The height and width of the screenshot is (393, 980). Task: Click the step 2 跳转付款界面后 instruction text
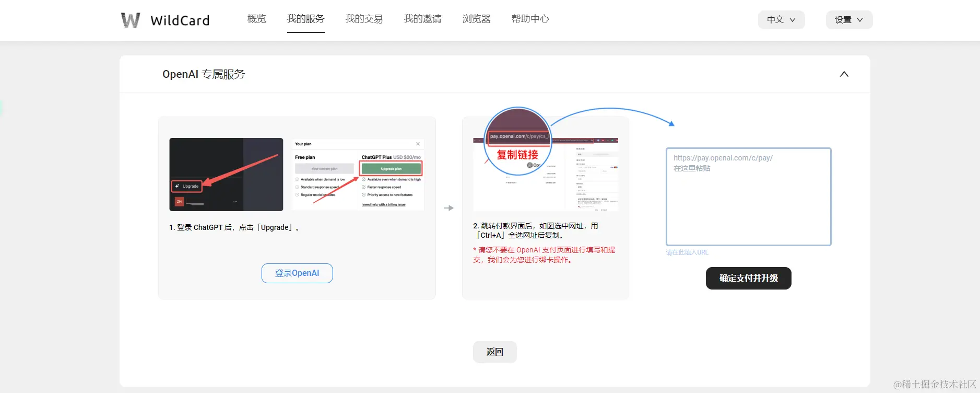(536, 230)
